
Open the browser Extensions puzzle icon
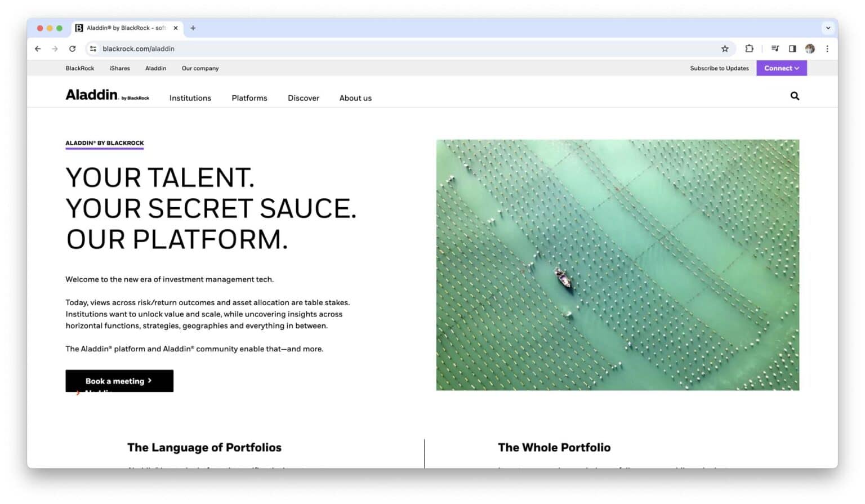749,48
